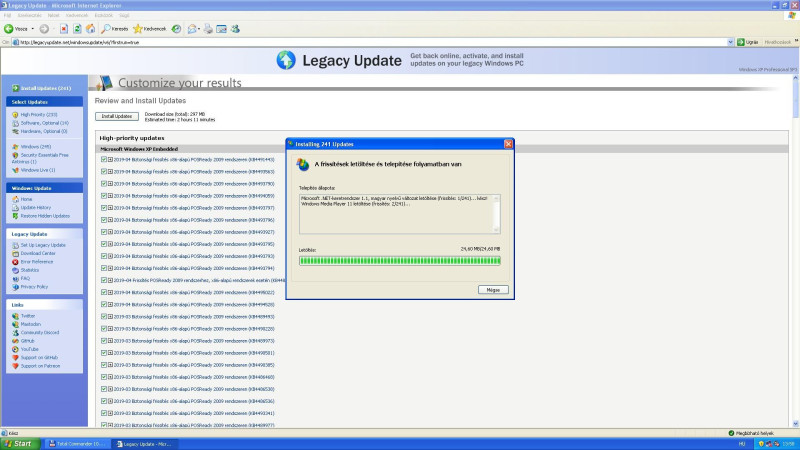Viewport: 800px width, 450px height.
Task: Open the Eszközök menu
Action: point(104,15)
